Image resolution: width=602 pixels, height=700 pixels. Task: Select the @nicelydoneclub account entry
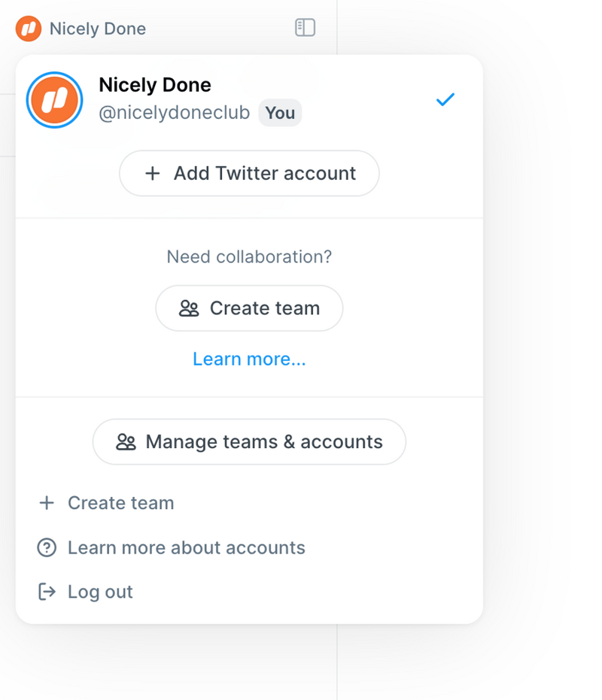[174, 112]
